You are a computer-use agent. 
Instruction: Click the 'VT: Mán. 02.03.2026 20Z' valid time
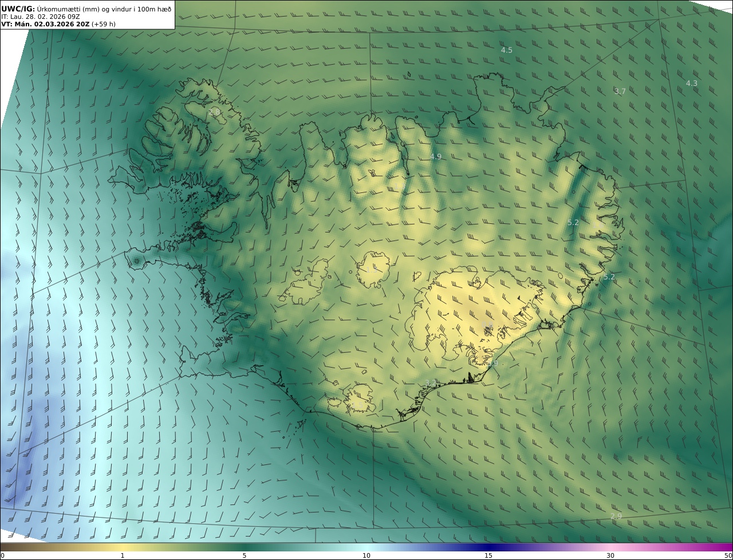[x=45, y=24]
